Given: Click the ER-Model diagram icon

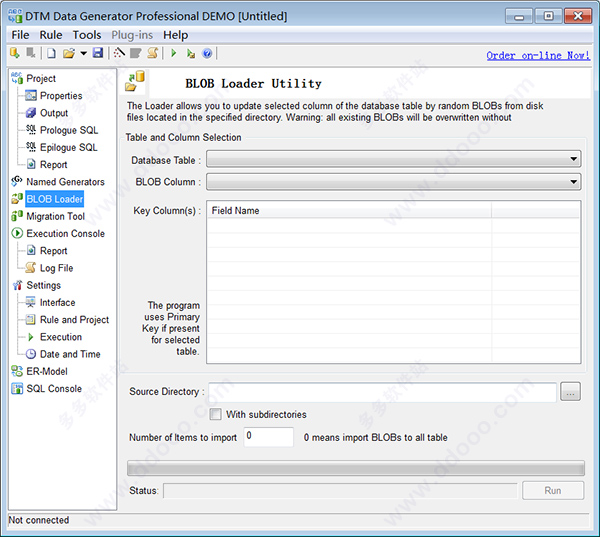Looking at the screenshot, I should pos(17,371).
